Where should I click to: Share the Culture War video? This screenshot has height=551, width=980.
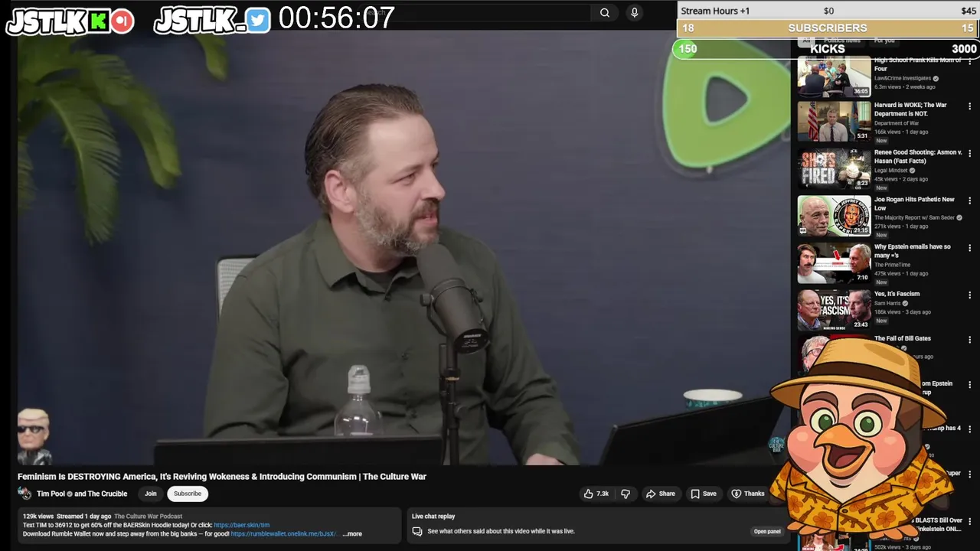(x=660, y=494)
